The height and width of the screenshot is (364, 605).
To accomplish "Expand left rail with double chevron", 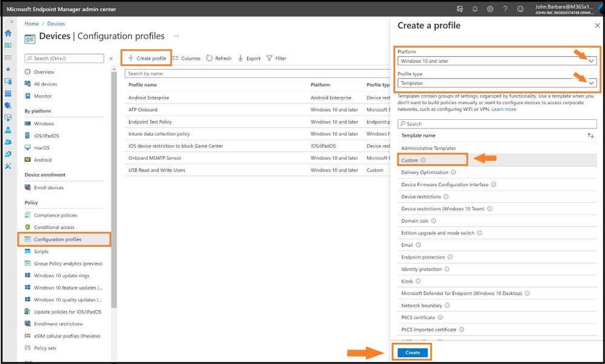I will click(12, 22).
